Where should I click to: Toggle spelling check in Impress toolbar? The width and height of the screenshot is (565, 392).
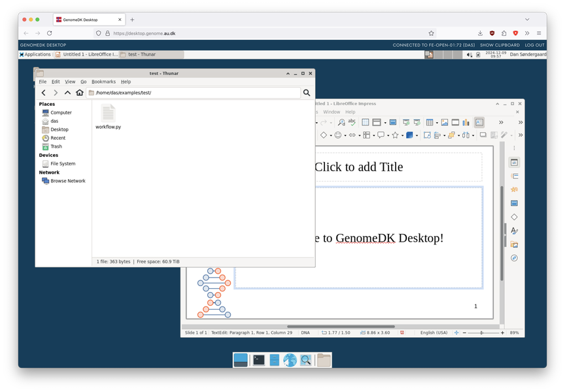point(352,122)
